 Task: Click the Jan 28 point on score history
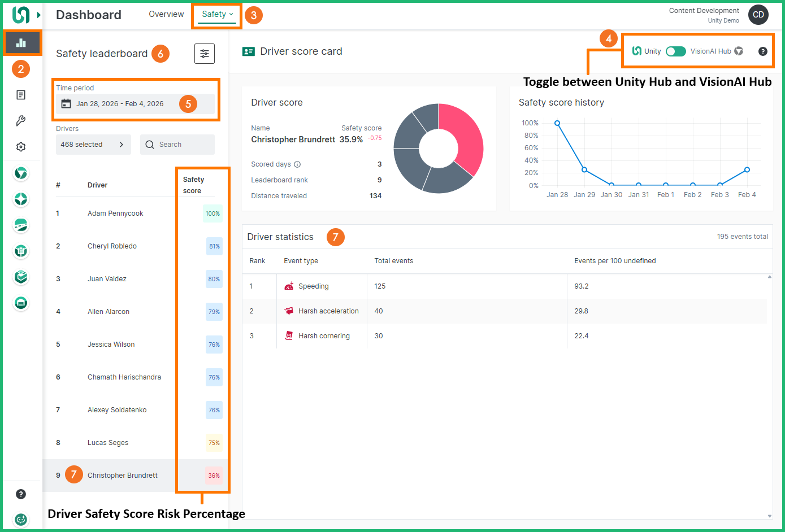(557, 123)
